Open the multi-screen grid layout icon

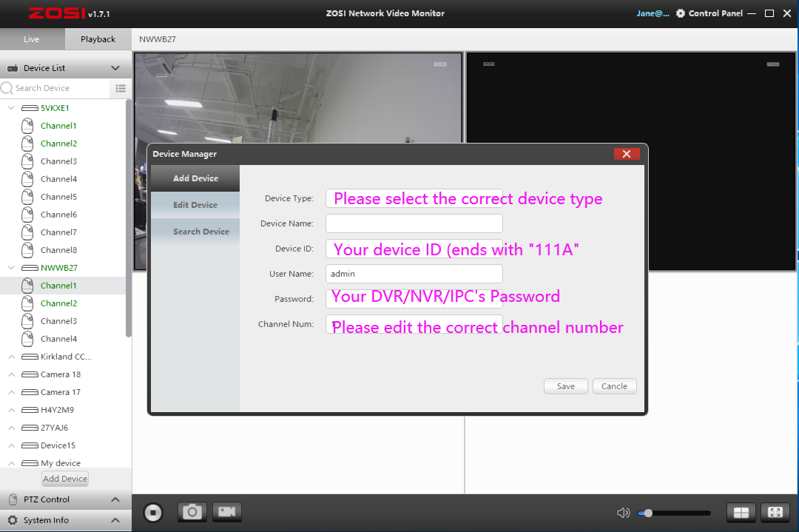[x=740, y=513]
